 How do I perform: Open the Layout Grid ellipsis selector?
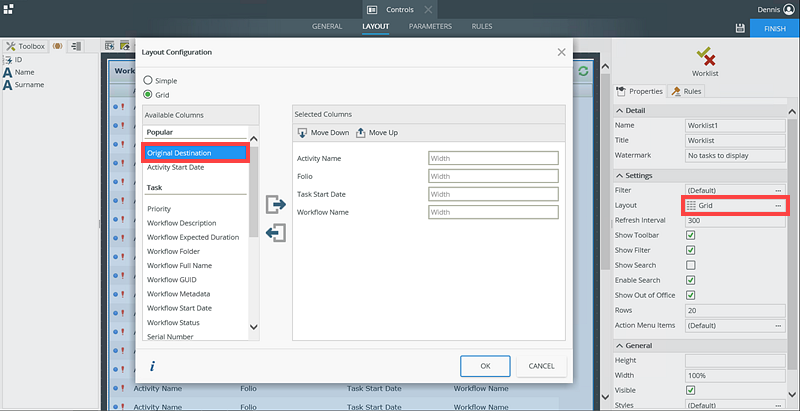(x=778, y=205)
